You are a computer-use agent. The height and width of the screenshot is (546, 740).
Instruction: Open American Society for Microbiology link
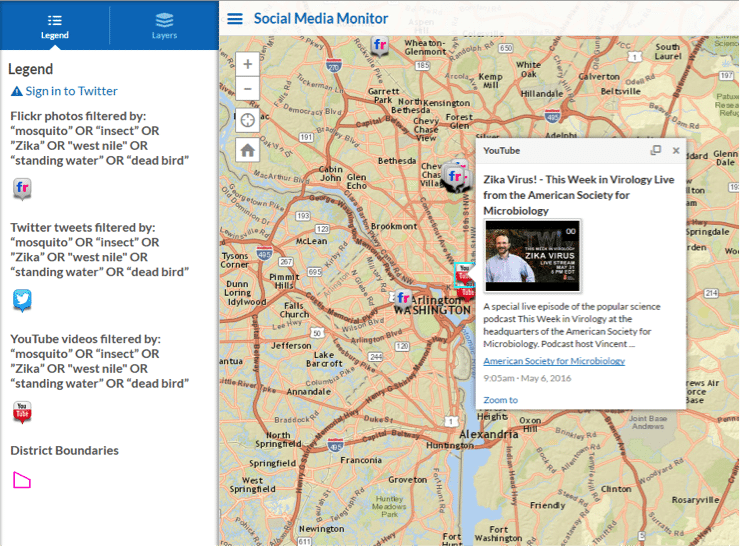coord(554,361)
